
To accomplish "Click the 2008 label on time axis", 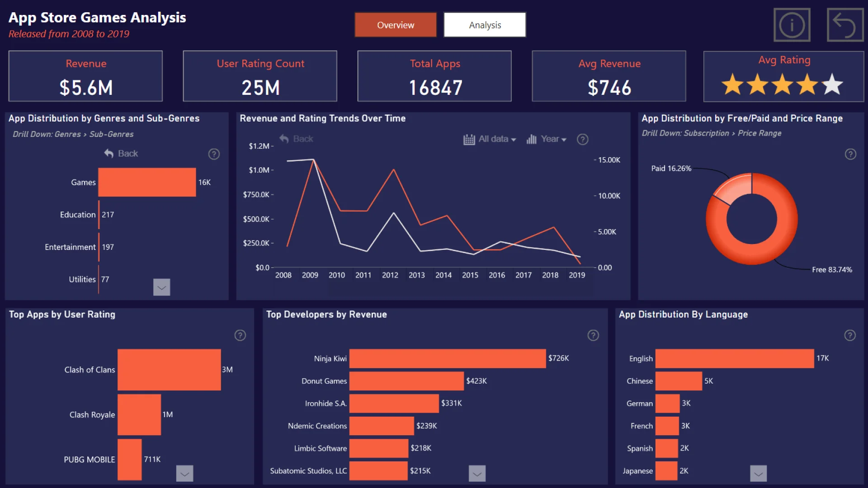I will coord(283,275).
